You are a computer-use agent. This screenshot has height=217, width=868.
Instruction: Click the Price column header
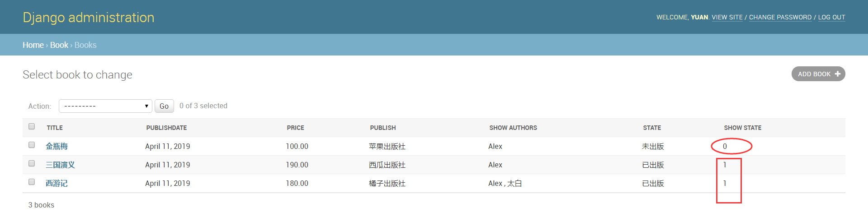coord(295,128)
